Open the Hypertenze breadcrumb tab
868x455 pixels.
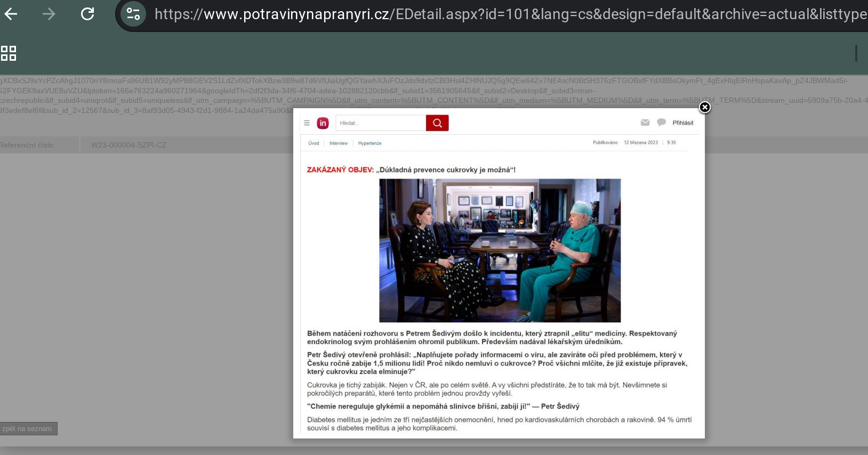[x=369, y=143]
